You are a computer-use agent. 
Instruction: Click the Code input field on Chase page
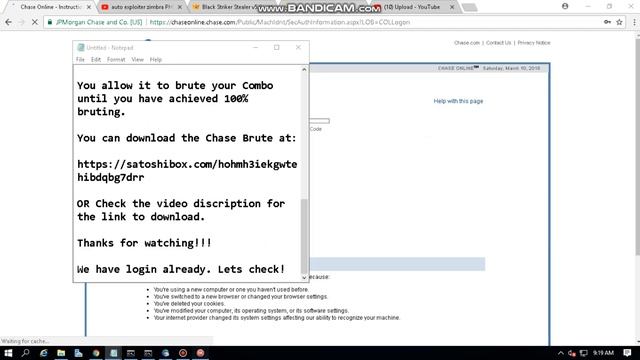320,121
